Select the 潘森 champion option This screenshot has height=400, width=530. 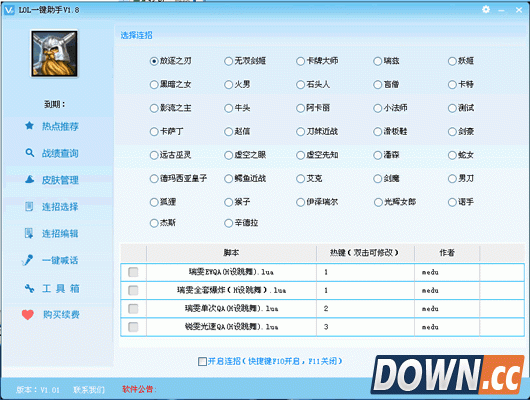[x=378, y=155]
